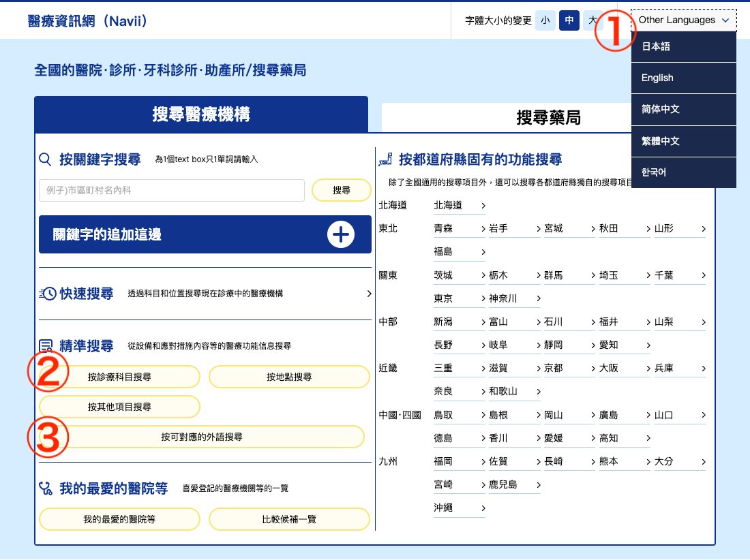The height and width of the screenshot is (560, 750).
Task: Click the document icon beside 精準搜尋
Action: [x=46, y=345]
